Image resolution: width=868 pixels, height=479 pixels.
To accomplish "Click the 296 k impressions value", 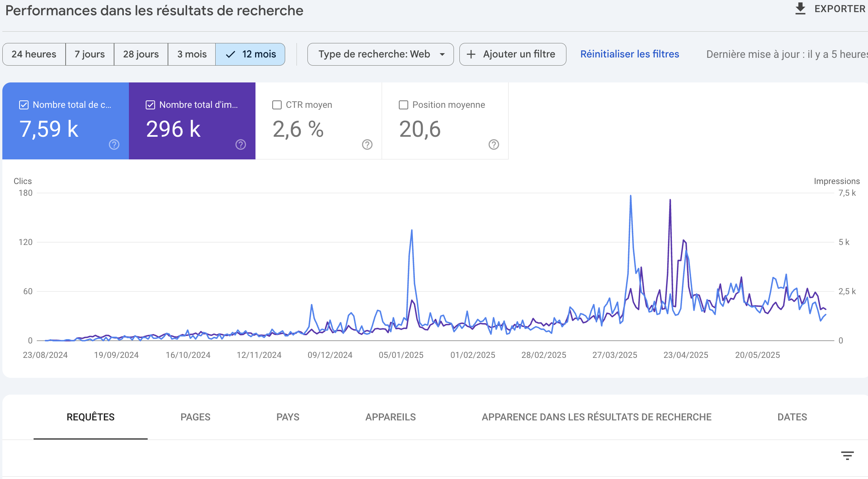I will [173, 129].
